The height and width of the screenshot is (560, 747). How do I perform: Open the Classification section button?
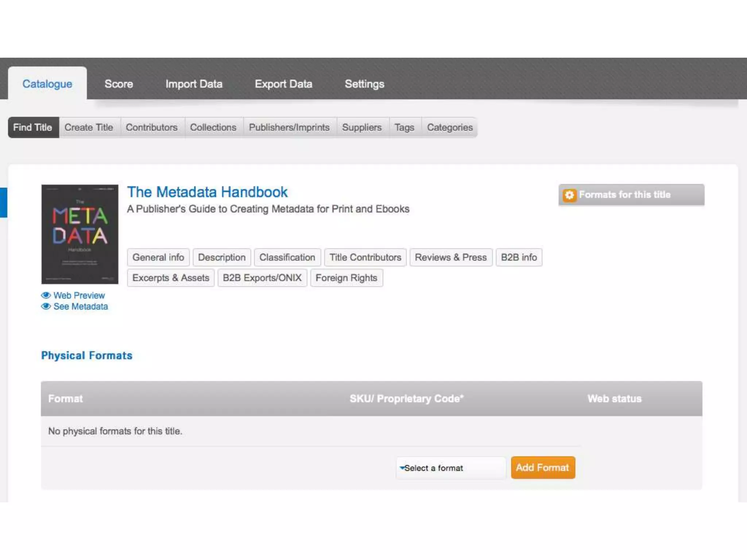287,257
